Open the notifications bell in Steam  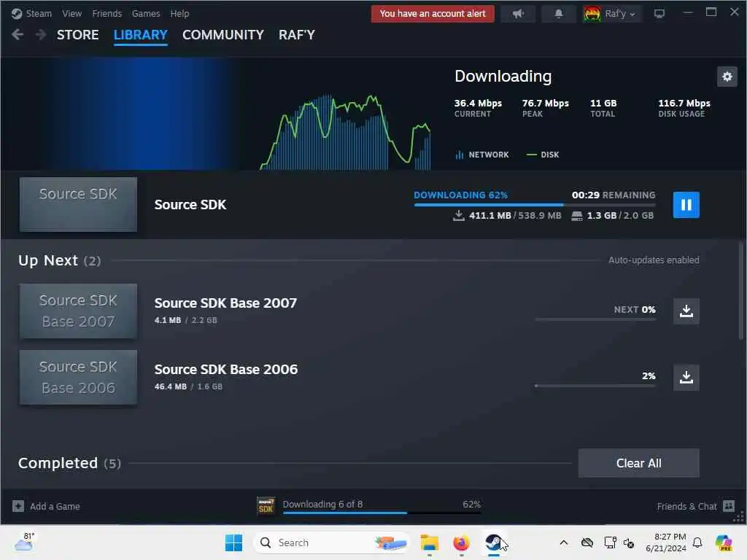(x=558, y=14)
